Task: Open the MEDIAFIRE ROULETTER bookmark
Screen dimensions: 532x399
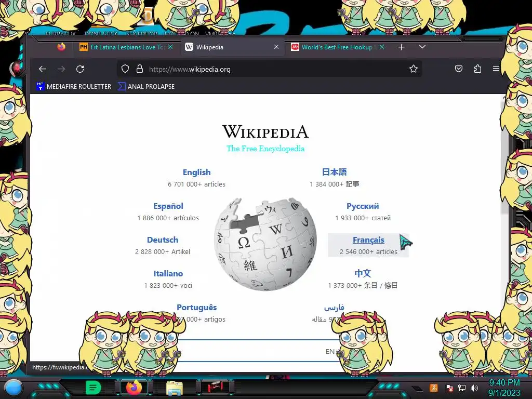Action: pyautogui.click(x=74, y=87)
